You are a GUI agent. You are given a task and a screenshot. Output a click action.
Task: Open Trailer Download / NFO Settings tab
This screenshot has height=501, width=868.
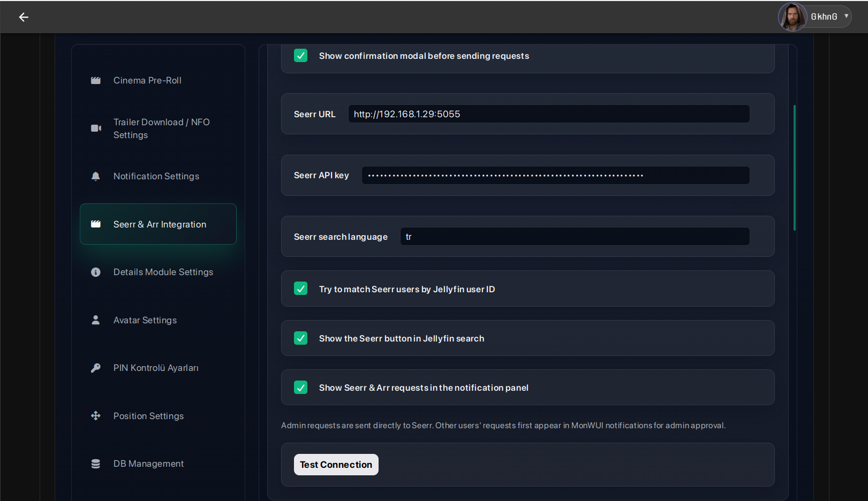(x=158, y=128)
